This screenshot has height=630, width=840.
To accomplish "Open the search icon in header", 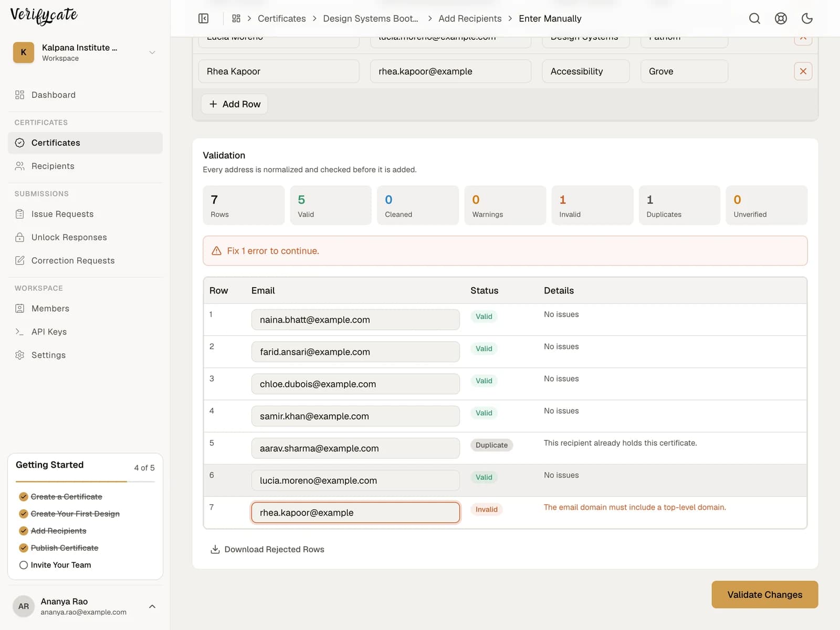I will [754, 18].
